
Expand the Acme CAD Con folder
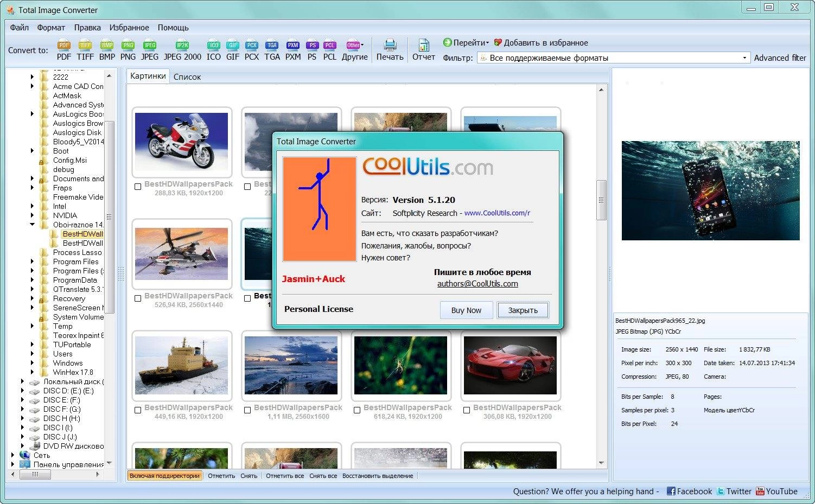(32, 86)
